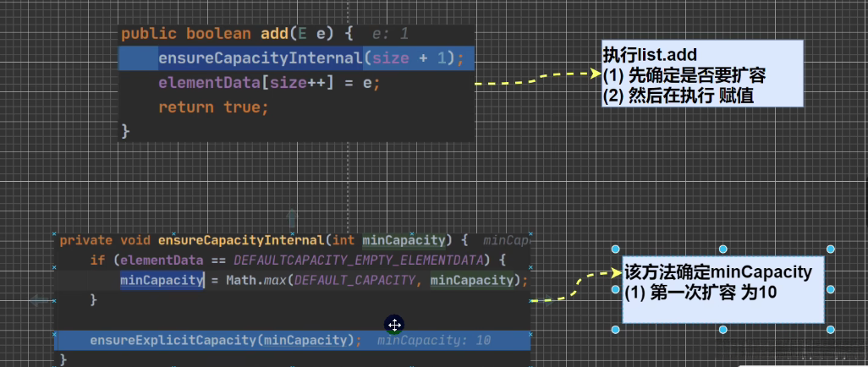Grab the bottom-middle handle of the minCapacity note

point(723,330)
